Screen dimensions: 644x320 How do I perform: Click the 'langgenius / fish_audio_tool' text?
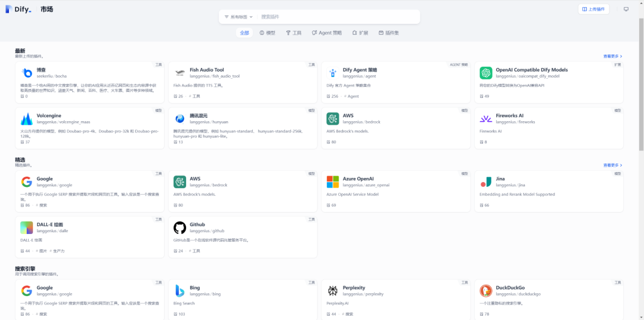215,76
